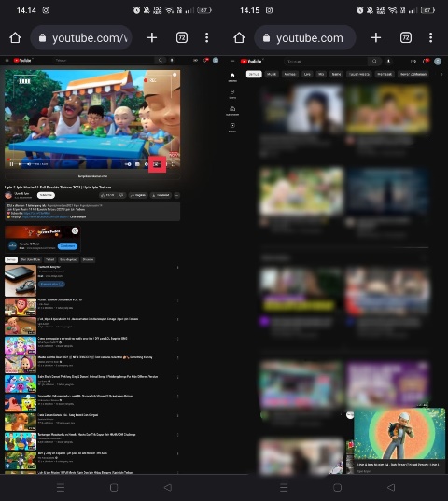
Task: Like the video with thumbs-up
Action: tap(107, 195)
